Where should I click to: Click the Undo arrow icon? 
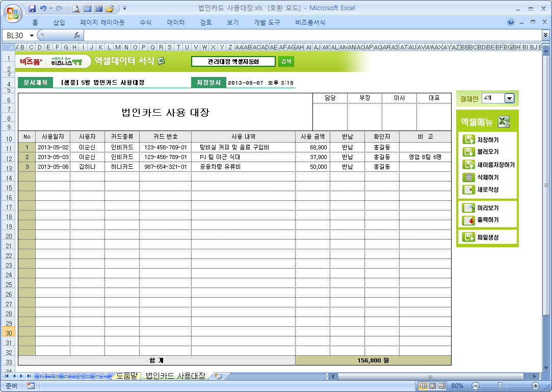click(x=43, y=9)
